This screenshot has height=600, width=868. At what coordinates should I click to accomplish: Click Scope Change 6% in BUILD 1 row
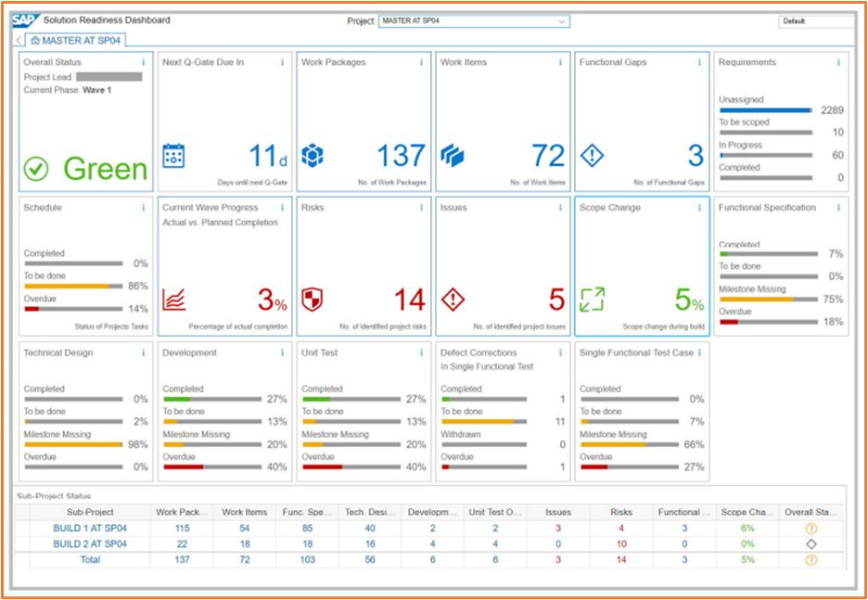click(747, 529)
